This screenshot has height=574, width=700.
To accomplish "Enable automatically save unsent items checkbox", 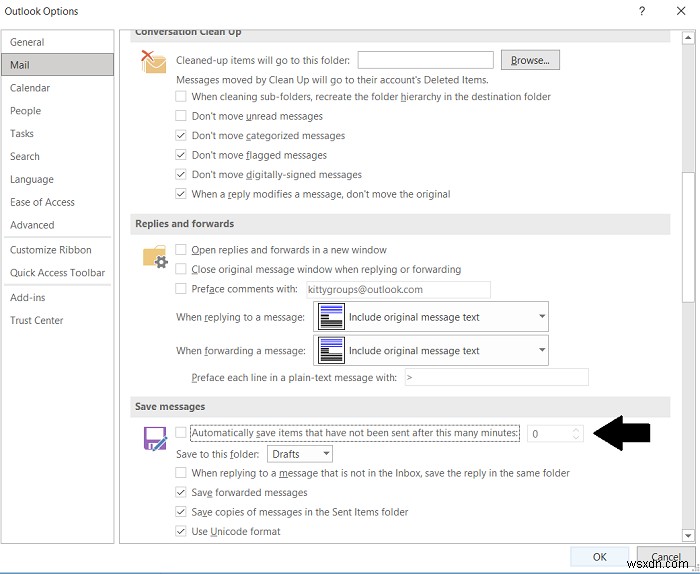I will coord(180,433).
